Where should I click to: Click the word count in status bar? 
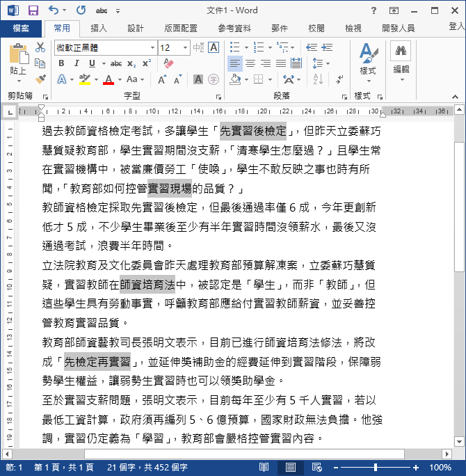(x=147, y=467)
